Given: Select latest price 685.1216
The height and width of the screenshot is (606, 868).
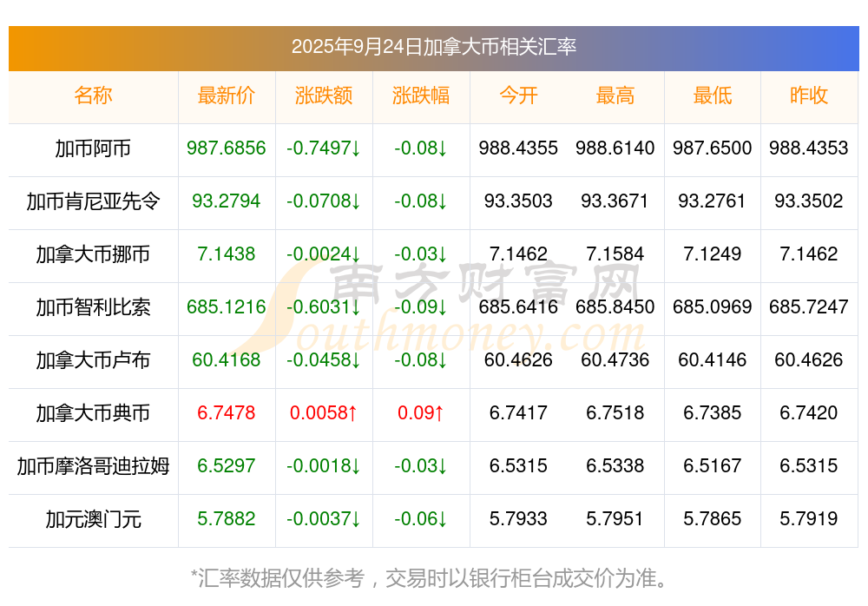Looking at the screenshot, I should pos(227,306).
